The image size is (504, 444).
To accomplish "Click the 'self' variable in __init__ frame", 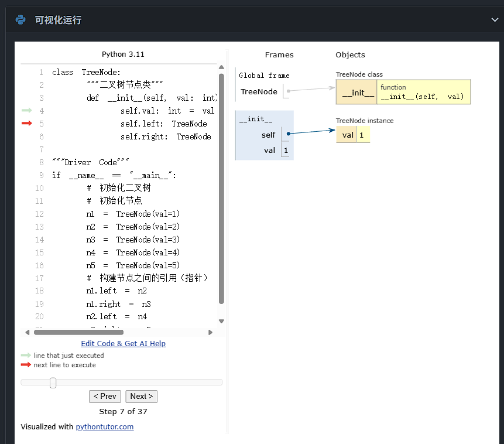I will (268, 135).
